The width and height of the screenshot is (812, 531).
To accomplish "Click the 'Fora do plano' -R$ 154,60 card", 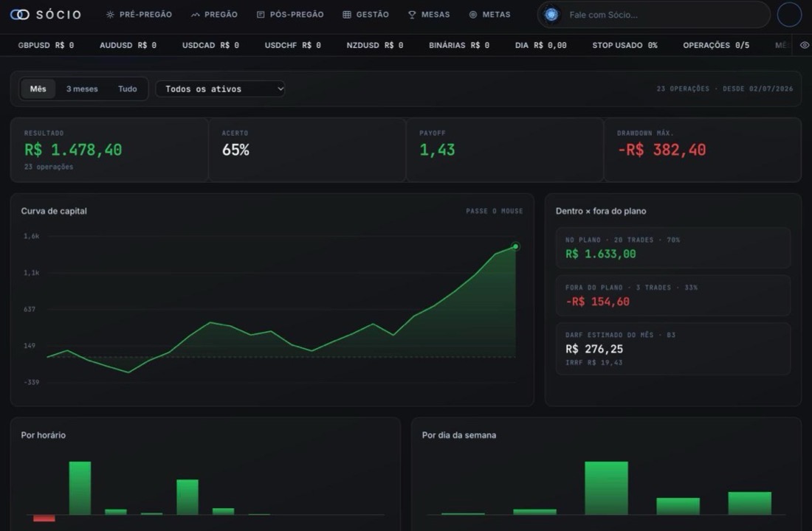I will coord(673,296).
